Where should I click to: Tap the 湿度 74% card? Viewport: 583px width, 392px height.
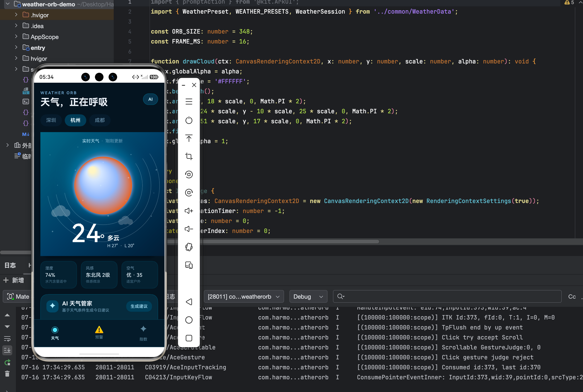click(x=59, y=275)
